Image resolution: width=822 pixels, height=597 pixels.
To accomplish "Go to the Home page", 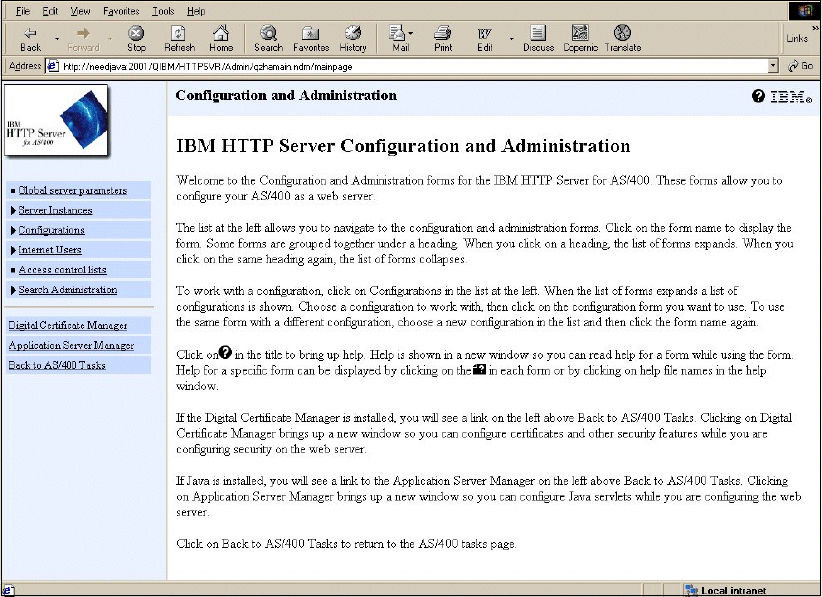I will pos(221,39).
